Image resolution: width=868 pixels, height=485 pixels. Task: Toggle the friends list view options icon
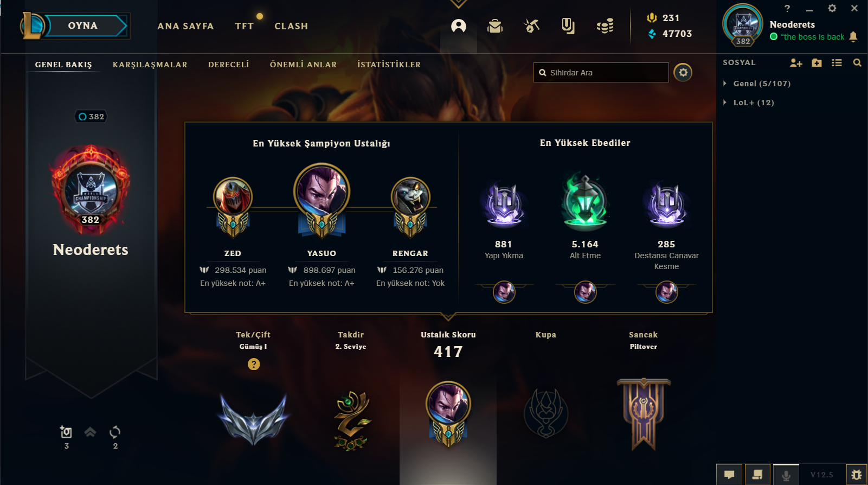tap(837, 63)
